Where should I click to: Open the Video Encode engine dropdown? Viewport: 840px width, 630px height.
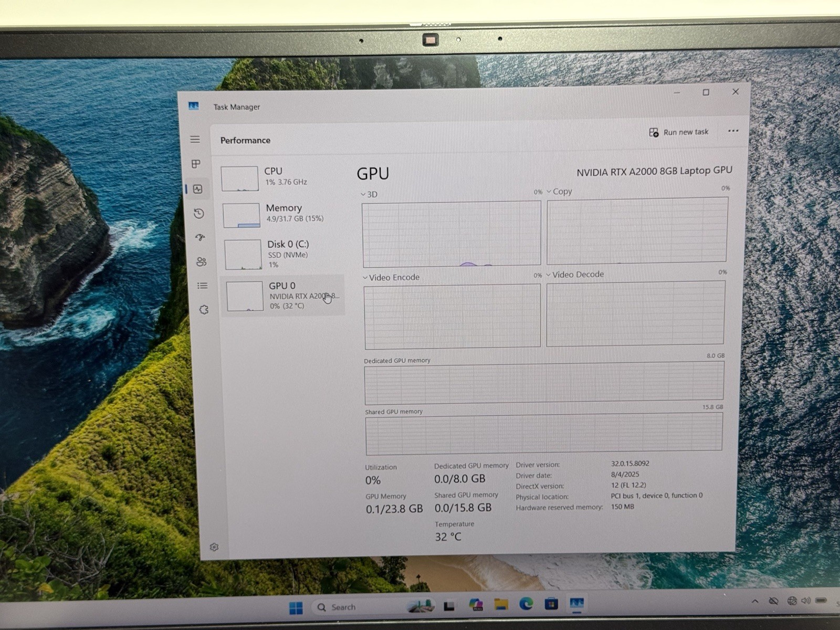pos(391,277)
